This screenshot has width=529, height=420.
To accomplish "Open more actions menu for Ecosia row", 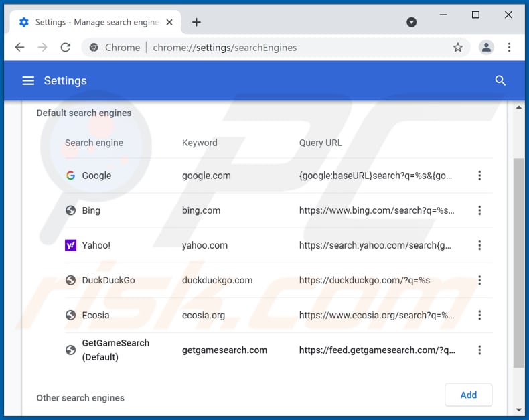I will pos(479,315).
